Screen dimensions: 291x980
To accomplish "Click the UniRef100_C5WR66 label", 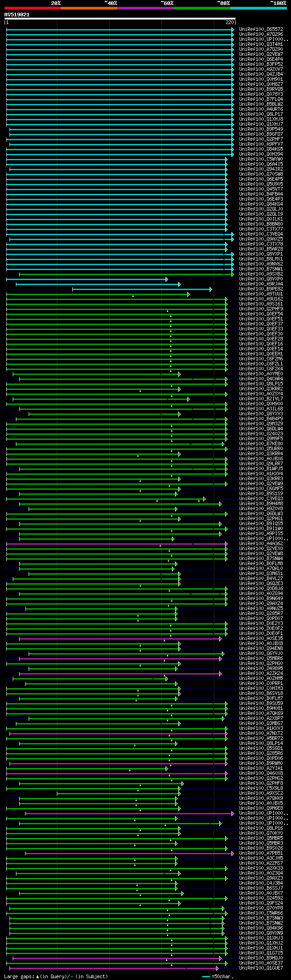I will coord(261,913).
